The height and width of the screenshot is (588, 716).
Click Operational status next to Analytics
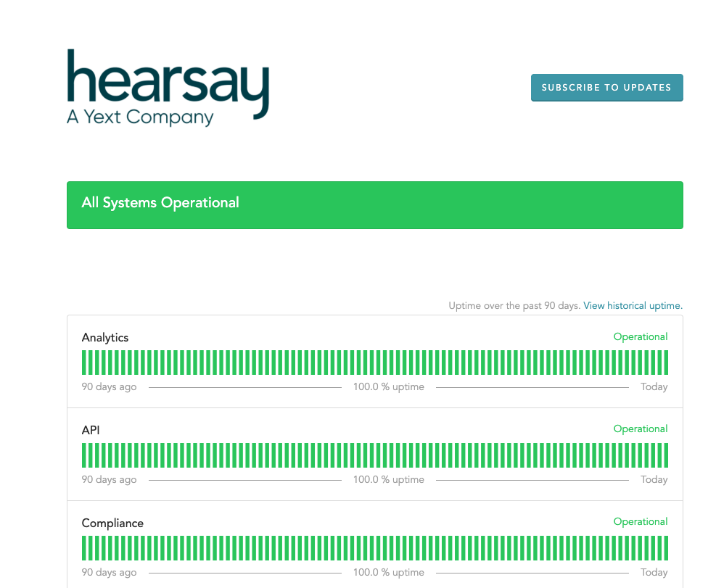click(641, 336)
